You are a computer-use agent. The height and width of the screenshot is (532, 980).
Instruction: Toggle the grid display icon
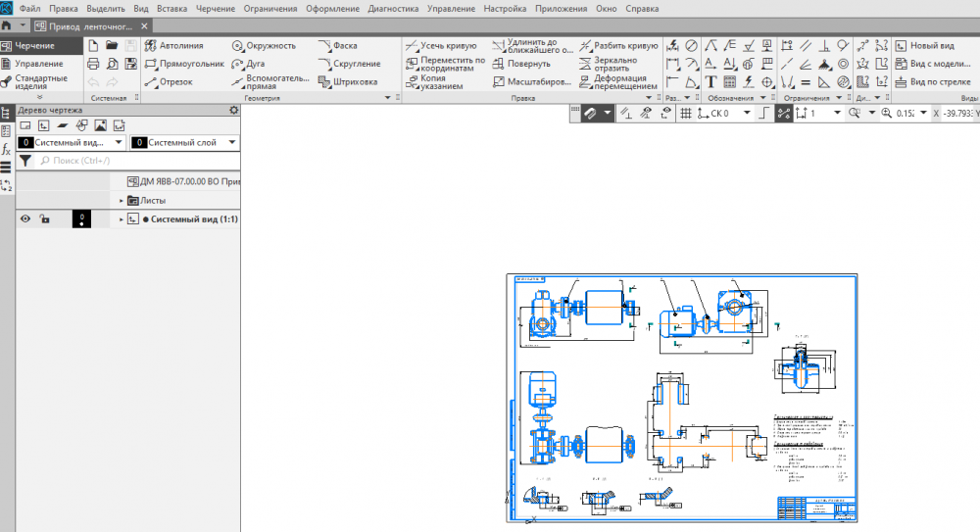click(686, 114)
